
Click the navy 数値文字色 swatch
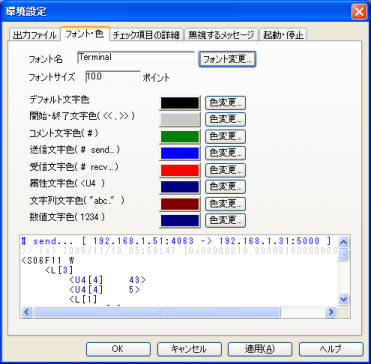coord(180,220)
